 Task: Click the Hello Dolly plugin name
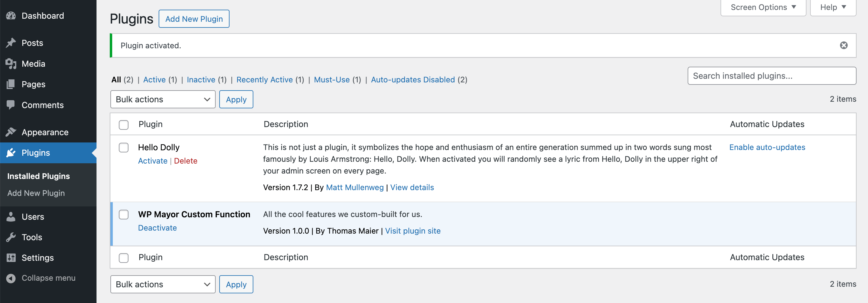point(159,147)
